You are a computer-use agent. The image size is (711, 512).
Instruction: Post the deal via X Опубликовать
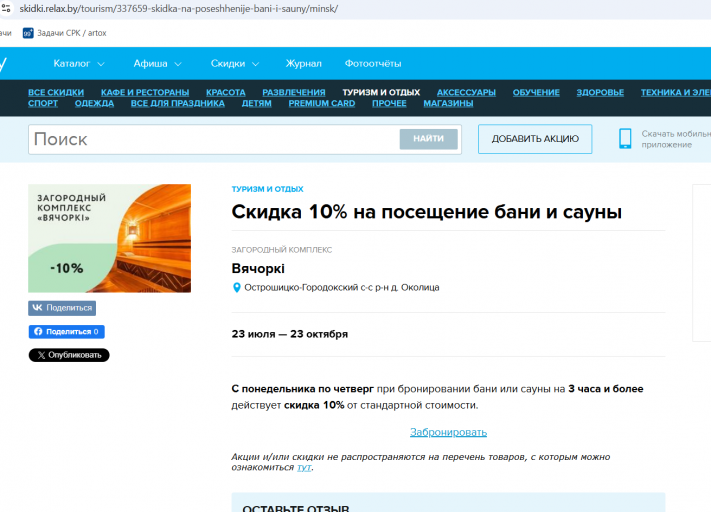click(69, 355)
